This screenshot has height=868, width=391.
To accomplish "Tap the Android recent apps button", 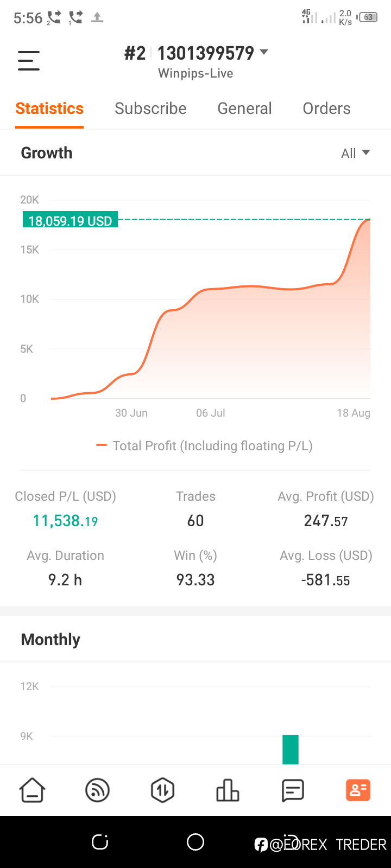I will click(100, 842).
